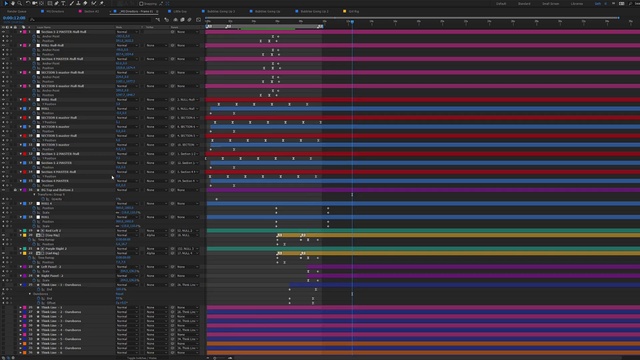
Task: Select the Selection arrow tool
Action: coord(6,3)
